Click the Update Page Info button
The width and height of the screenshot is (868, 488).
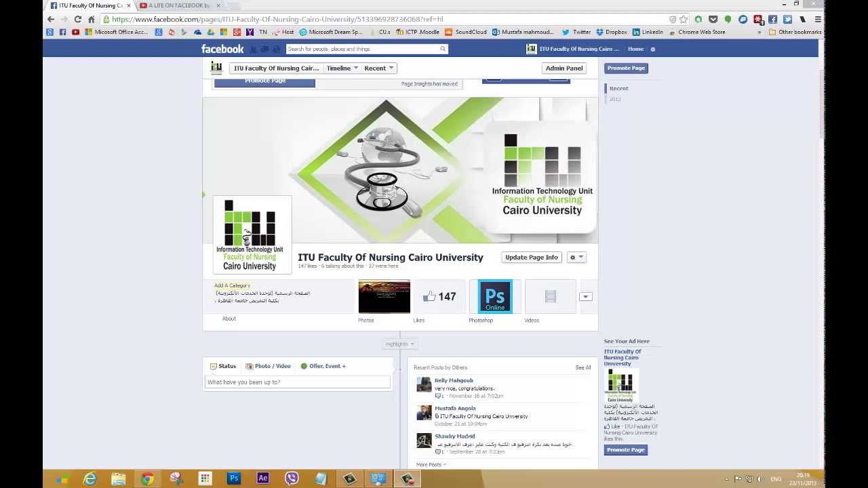click(x=532, y=258)
